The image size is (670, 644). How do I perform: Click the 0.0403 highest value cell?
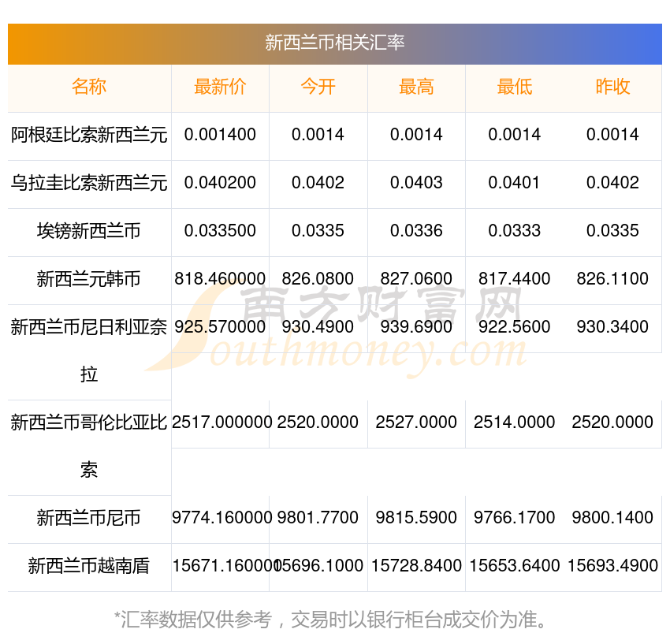tap(416, 183)
